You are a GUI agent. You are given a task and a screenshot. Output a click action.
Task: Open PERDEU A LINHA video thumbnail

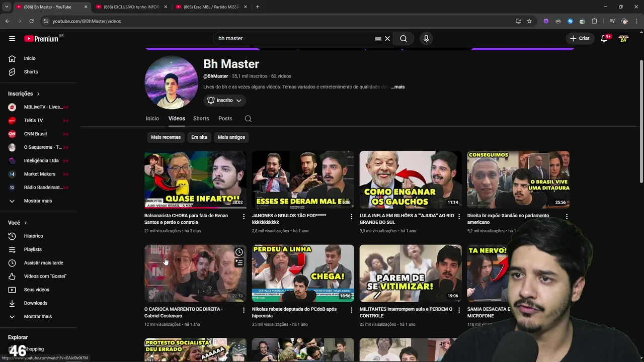(x=303, y=273)
